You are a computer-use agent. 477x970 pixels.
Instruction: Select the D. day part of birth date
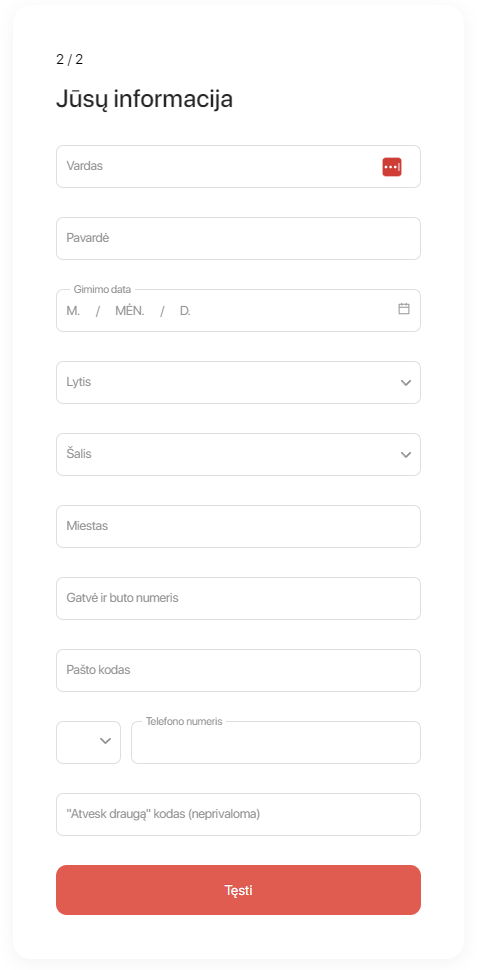tap(185, 311)
